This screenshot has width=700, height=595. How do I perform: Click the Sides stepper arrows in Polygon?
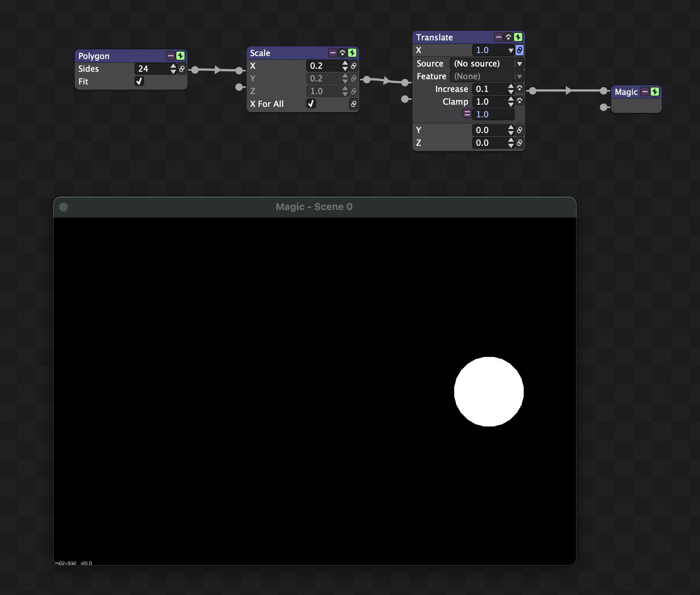pos(173,69)
